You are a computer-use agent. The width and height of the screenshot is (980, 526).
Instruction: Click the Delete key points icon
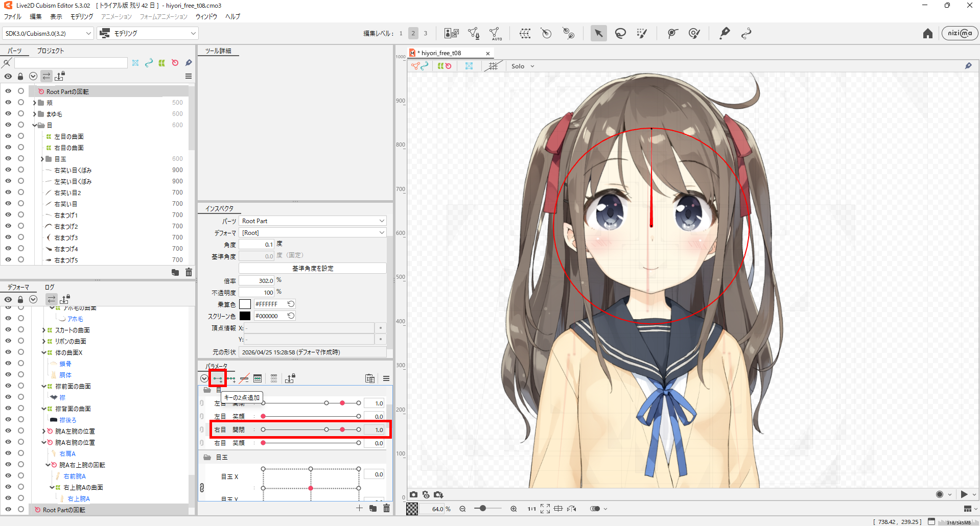(245, 379)
